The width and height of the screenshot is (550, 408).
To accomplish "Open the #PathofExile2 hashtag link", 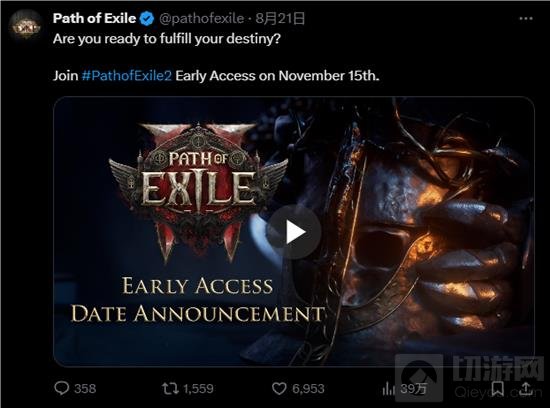I will (127, 75).
